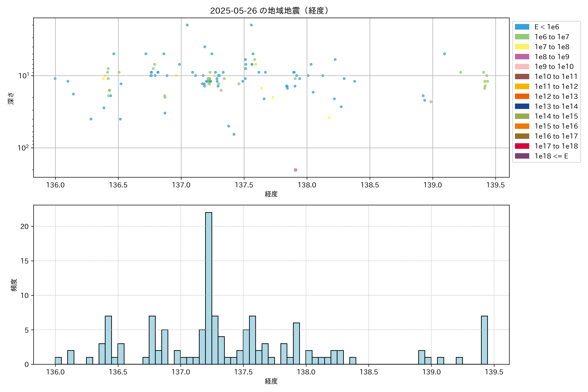588x392 pixels.
Task: Click the magenta 1e8 to 1e9 swatch
Action: pyautogui.click(x=522, y=57)
